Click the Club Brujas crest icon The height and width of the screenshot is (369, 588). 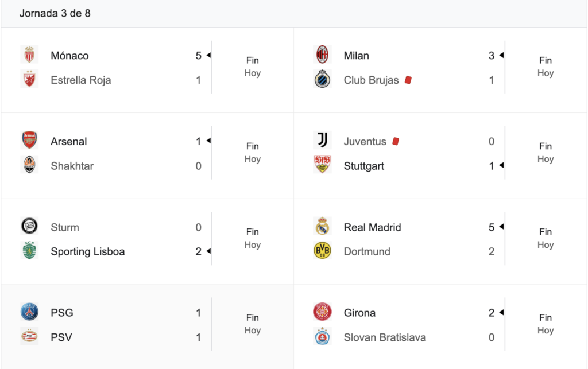322,79
